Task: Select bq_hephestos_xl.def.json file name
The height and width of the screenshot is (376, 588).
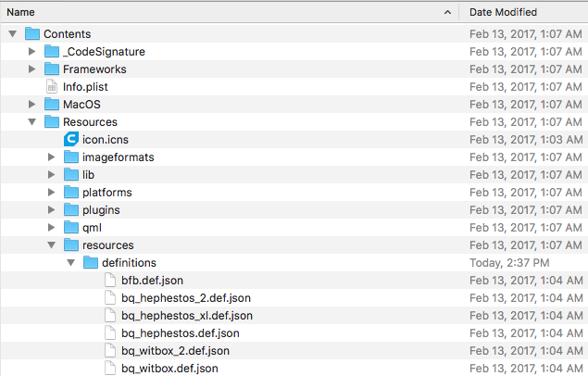Action: [x=186, y=316]
